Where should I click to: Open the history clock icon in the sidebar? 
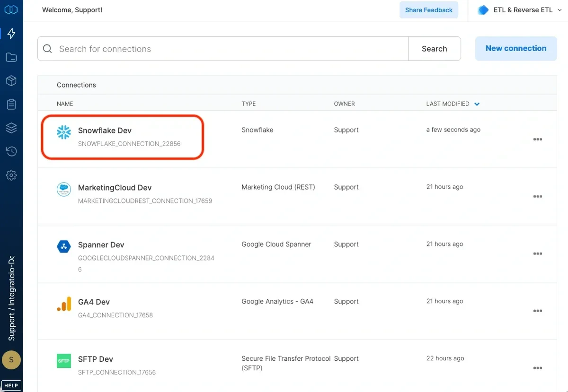(11, 151)
